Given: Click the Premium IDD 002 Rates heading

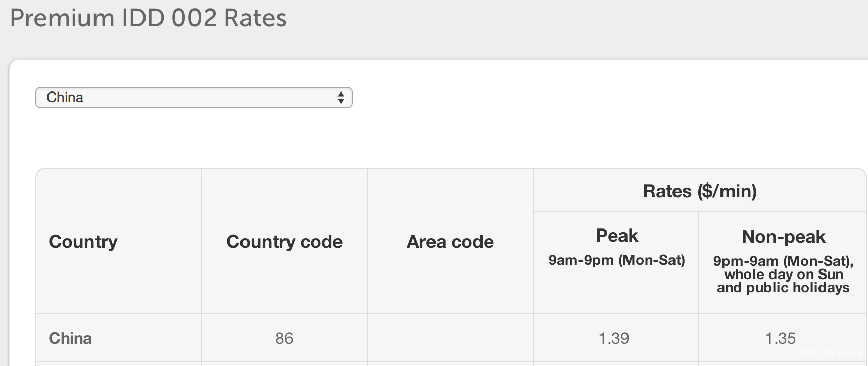Looking at the screenshot, I should (148, 18).
